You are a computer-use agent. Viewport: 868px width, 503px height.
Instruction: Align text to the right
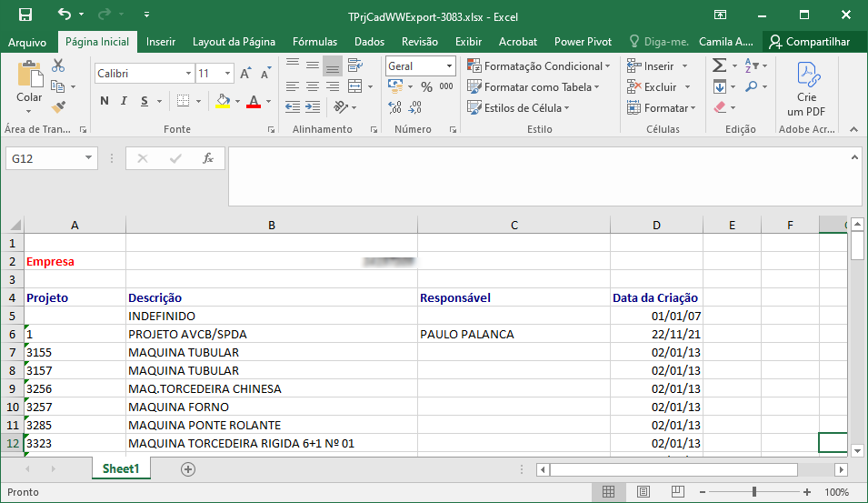pyautogui.click(x=333, y=86)
